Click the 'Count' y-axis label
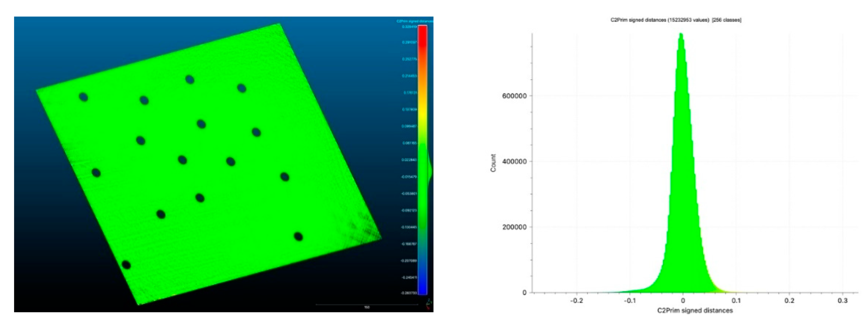 493,163
